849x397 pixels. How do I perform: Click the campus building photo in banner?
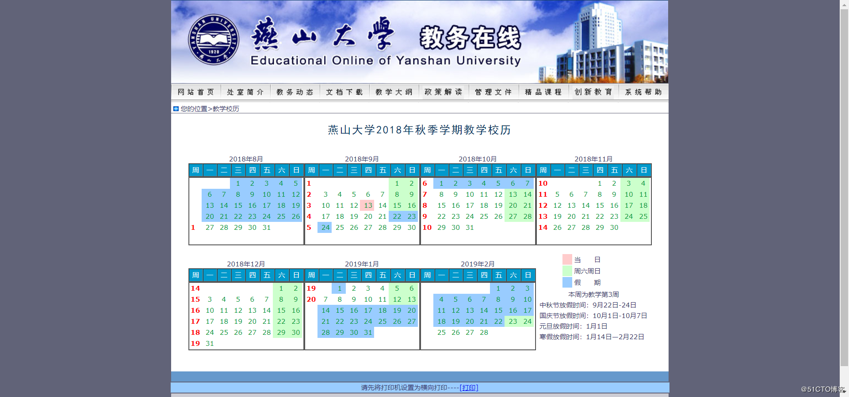coord(604,43)
